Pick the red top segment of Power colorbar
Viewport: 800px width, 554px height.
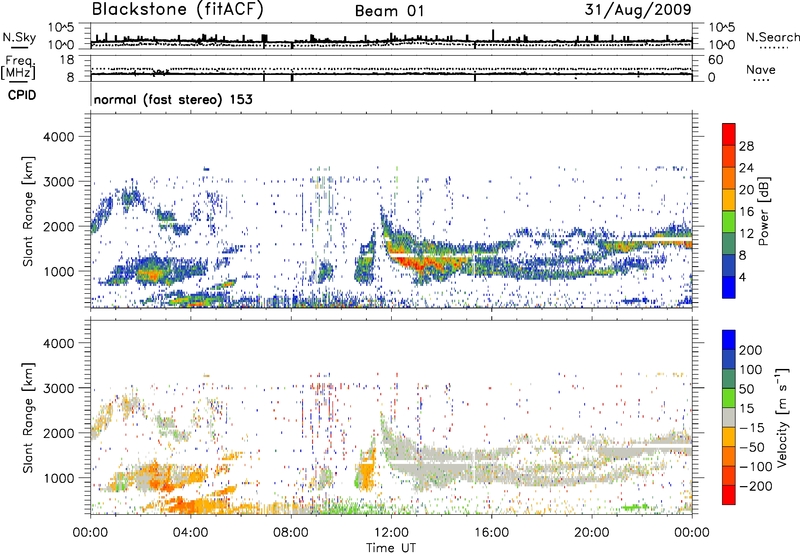click(729, 134)
